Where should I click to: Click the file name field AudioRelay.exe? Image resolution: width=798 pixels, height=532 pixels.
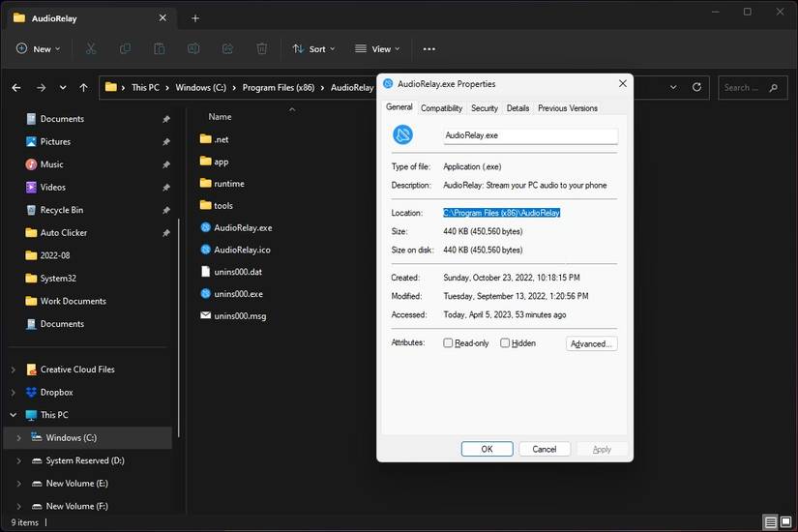[530, 136]
